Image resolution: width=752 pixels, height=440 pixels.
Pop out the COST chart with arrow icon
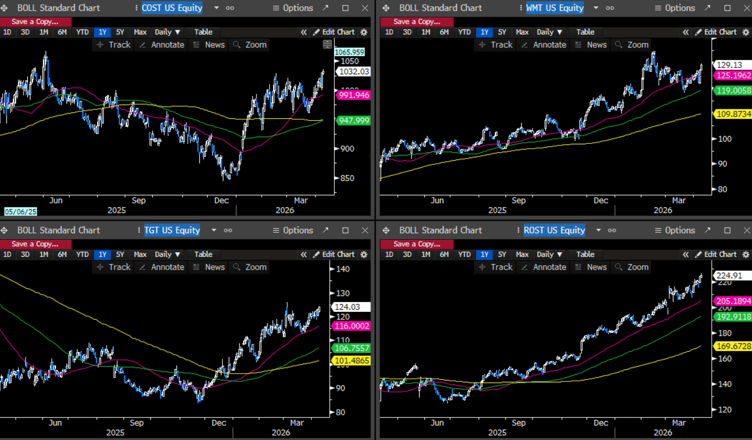326,8
